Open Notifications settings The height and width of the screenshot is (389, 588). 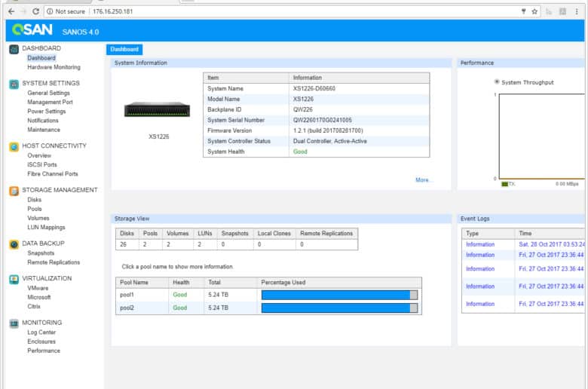coord(43,121)
